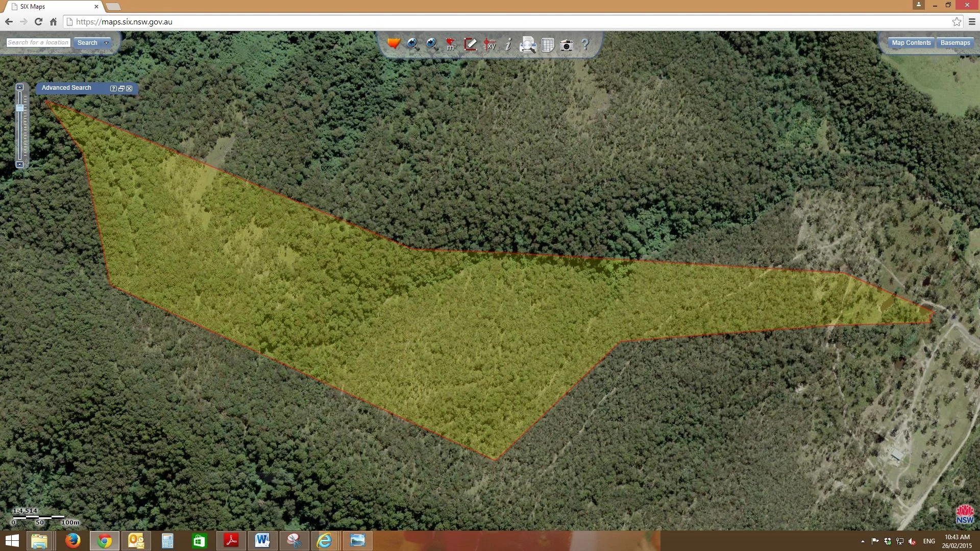Open the print map tool
Image resolution: width=980 pixels, height=551 pixels.
[x=527, y=44]
